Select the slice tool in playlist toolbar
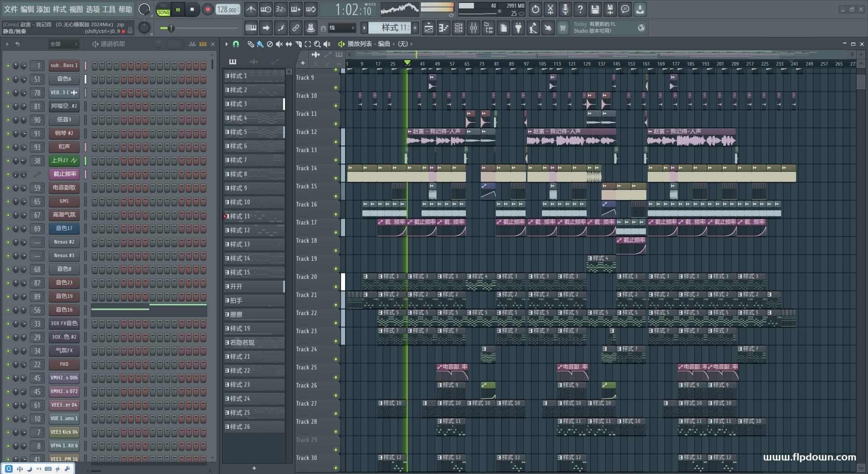Image resolution: width=868 pixels, height=474 pixels. 298,44
